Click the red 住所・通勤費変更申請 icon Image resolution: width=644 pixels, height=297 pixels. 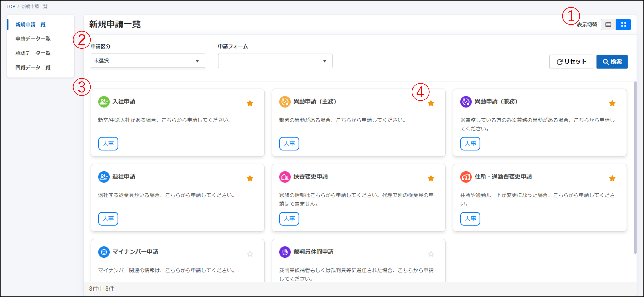coord(466,177)
